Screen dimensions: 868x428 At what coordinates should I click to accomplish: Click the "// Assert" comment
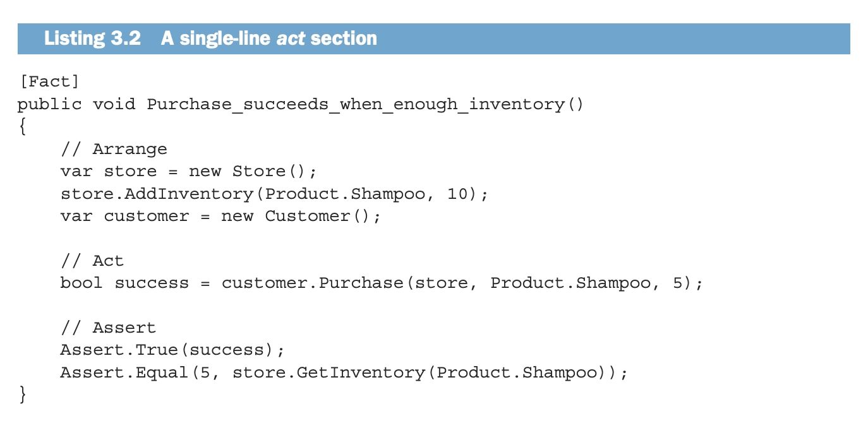click(108, 328)
